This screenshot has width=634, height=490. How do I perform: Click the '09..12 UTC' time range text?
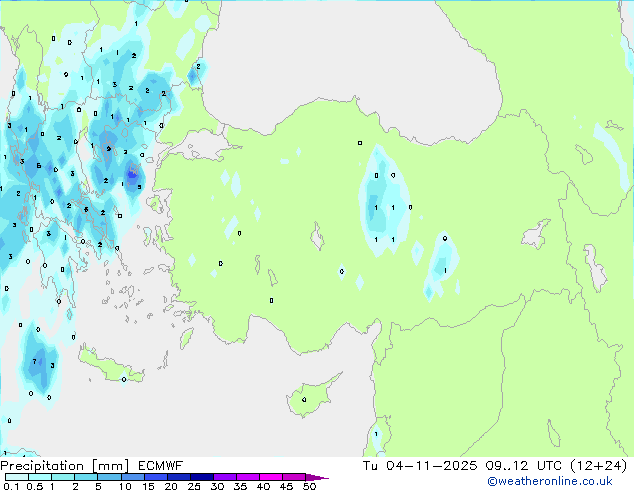point(524,466)
